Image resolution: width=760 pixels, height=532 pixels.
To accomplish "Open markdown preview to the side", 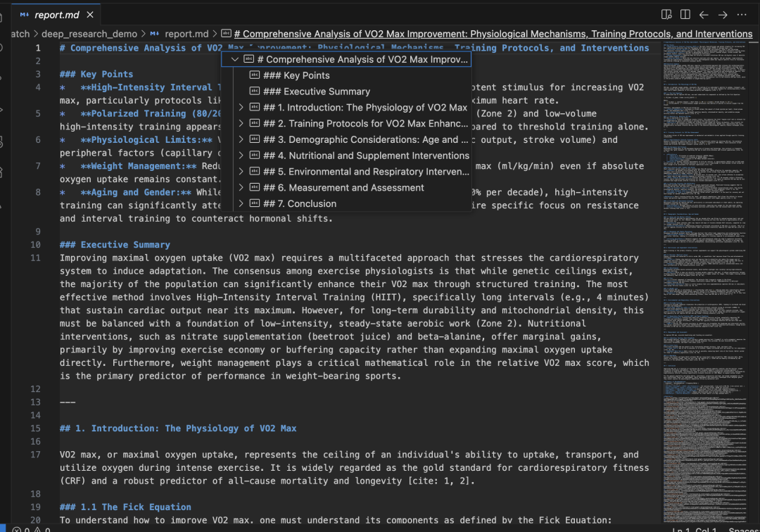I will 666,15.
